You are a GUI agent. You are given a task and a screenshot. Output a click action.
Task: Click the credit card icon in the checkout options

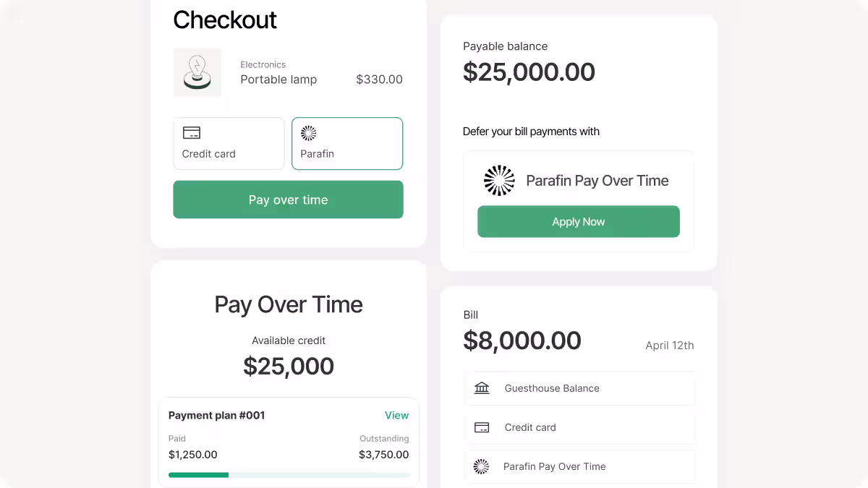[192, 133]
